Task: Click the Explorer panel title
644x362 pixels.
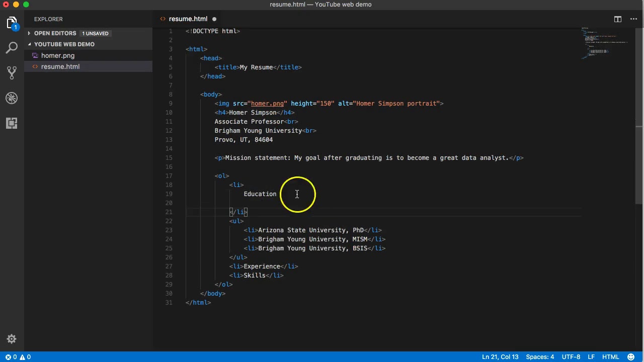Action: click(48, 19)
